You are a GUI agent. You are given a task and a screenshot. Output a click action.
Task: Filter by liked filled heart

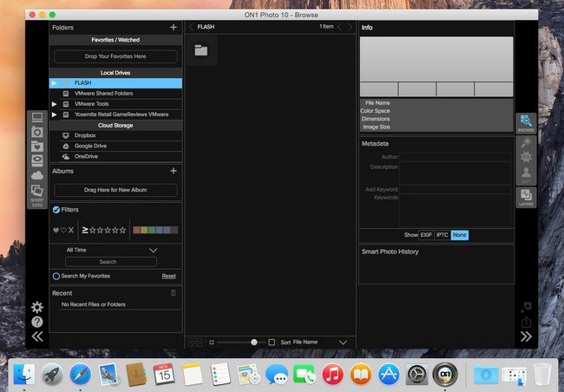(56, 230)
